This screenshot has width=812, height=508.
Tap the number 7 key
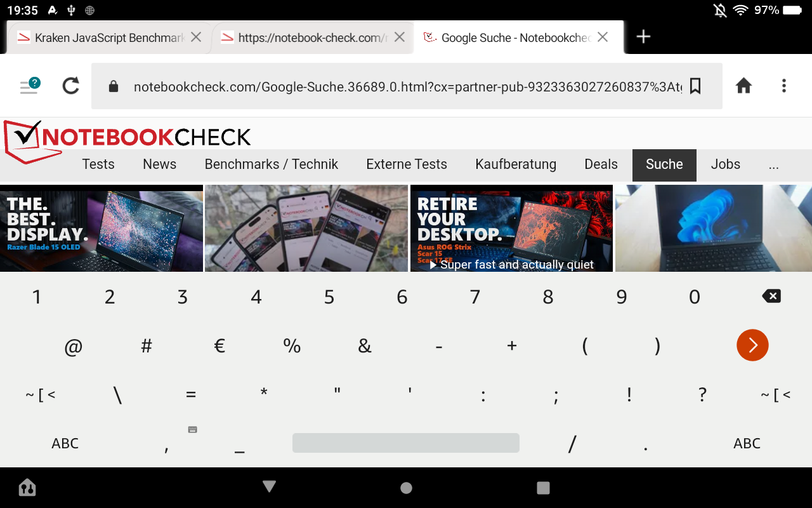point(475,297)
